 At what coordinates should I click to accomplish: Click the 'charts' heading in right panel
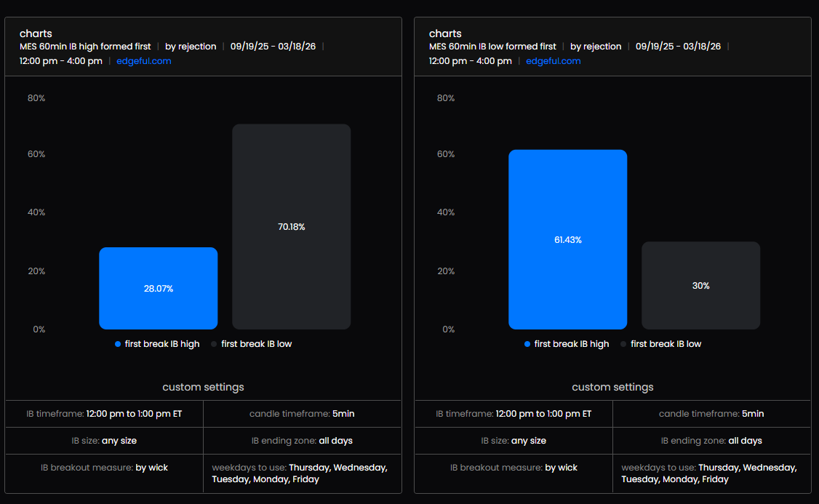click(x=445, y=33)
